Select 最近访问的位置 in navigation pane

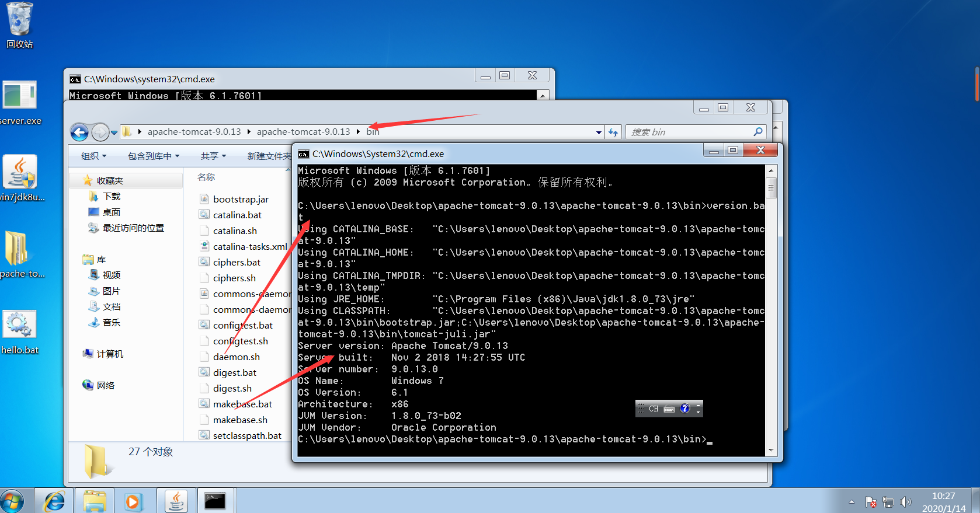133,228
